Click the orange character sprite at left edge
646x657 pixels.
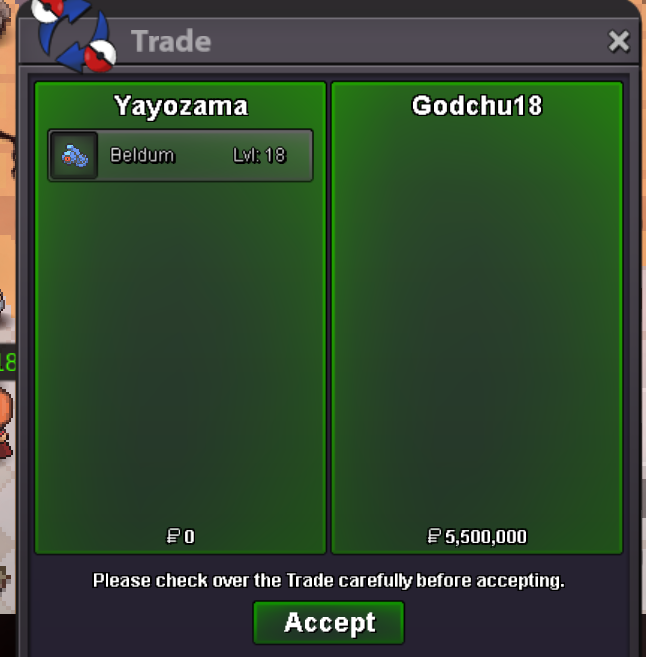(6, 421)
